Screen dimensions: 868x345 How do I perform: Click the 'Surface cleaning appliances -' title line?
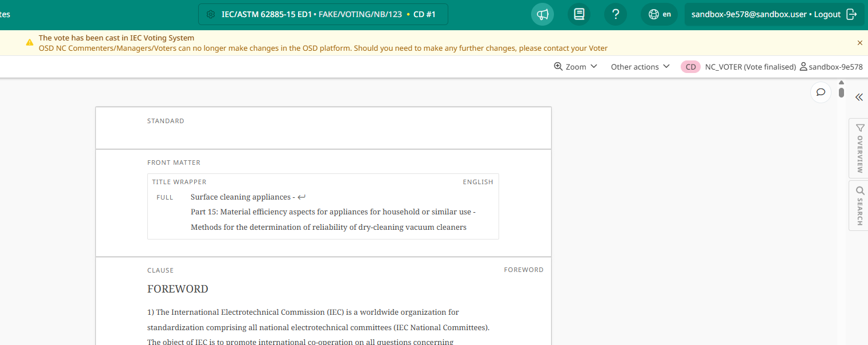point(243,197)
